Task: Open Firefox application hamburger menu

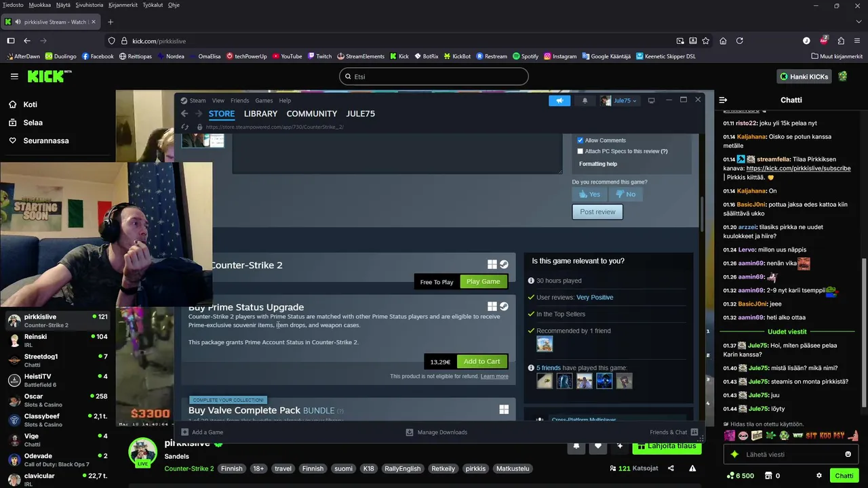Action: click(x=858, y=41)
